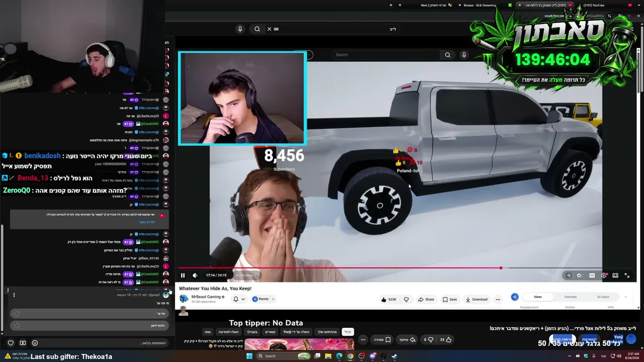Screen dimensions: 644x362
Task: Dislike the outer live stream
Action: point(429,339)
